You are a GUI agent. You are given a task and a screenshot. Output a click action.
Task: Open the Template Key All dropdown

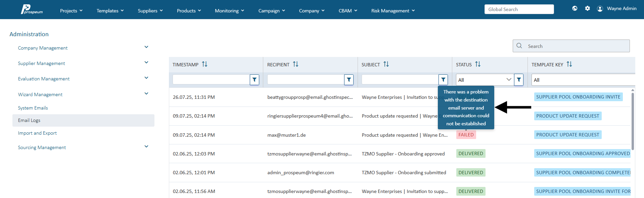pos(583,80)
